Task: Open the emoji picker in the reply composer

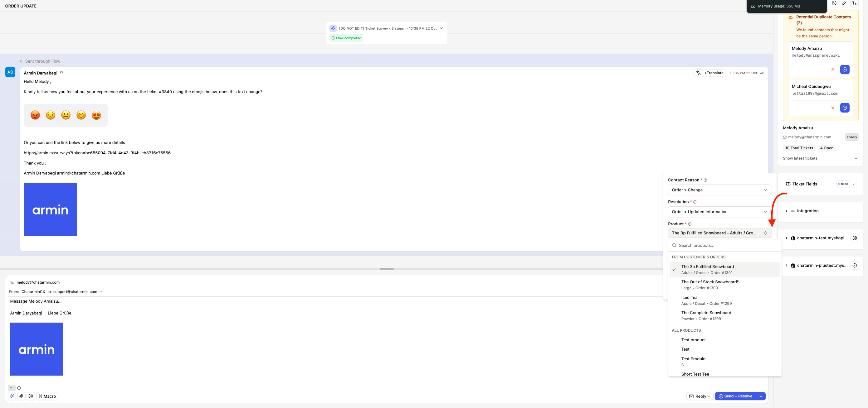Action: 31,396
